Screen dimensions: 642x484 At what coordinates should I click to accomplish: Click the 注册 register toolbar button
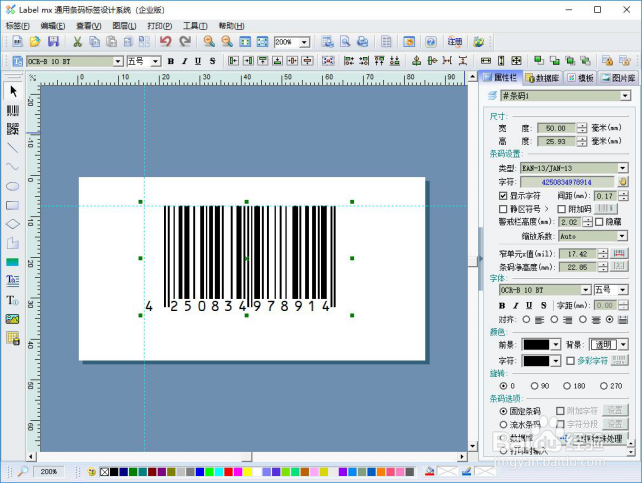pyautogui.click(x=454, y=41)
